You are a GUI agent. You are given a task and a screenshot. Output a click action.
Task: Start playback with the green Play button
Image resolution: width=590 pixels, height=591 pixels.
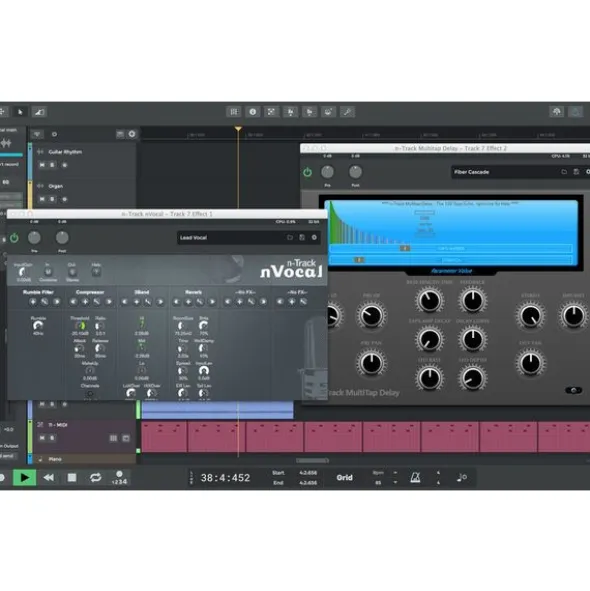pyautogui.click(x=25, y=478)
